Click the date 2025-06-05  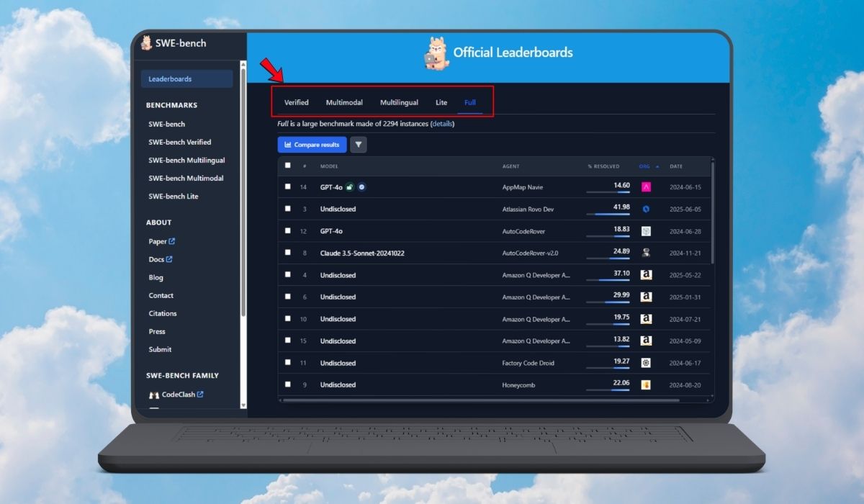(685, 209)
